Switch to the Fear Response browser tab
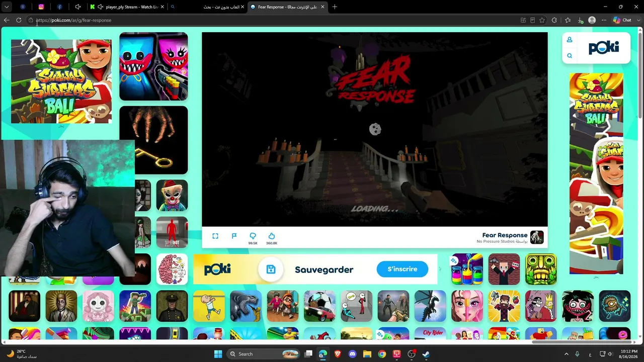Screen dimensions: 644x362 tap(288, 7)
